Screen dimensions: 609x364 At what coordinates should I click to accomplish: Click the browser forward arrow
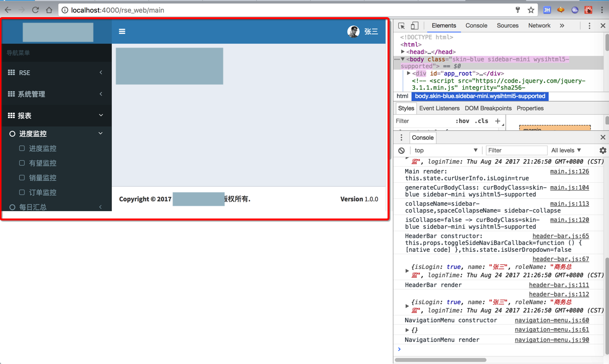pos(22,10)
